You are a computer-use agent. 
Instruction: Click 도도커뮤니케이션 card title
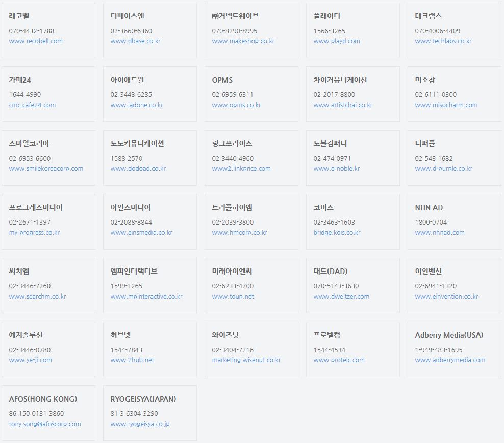point(137,143)
